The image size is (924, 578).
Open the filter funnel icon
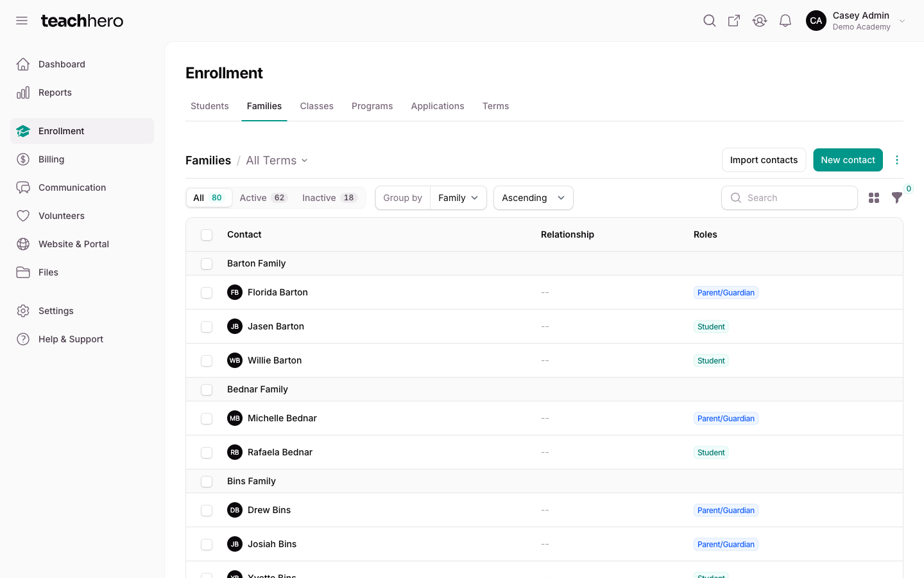(x=897, y=198)
